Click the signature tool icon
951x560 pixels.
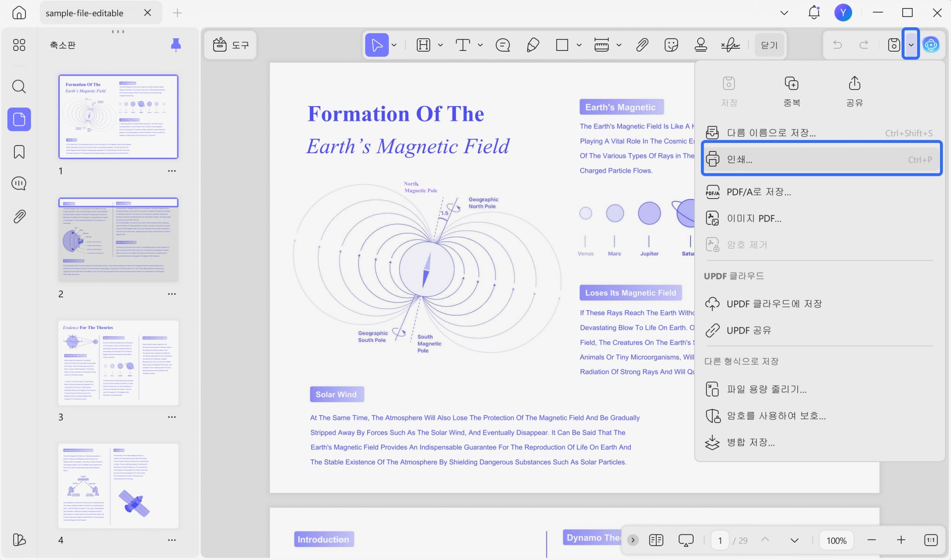(730, 45)
